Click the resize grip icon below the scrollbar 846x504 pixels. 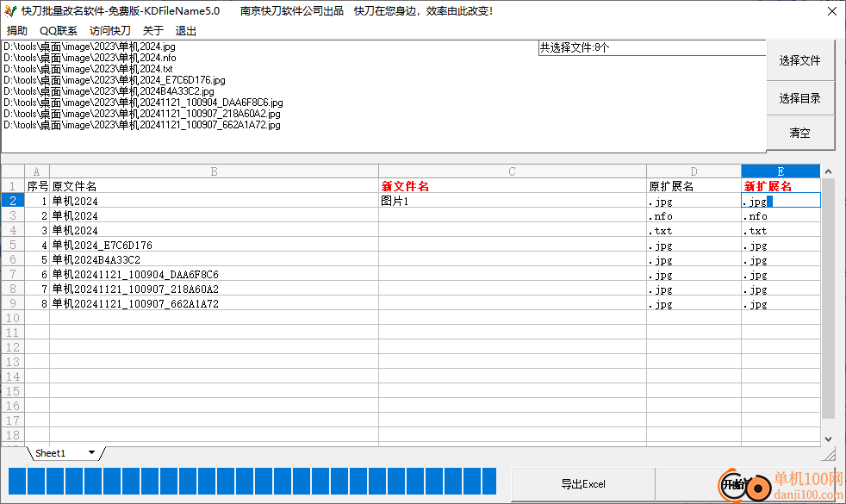[828, 454]
